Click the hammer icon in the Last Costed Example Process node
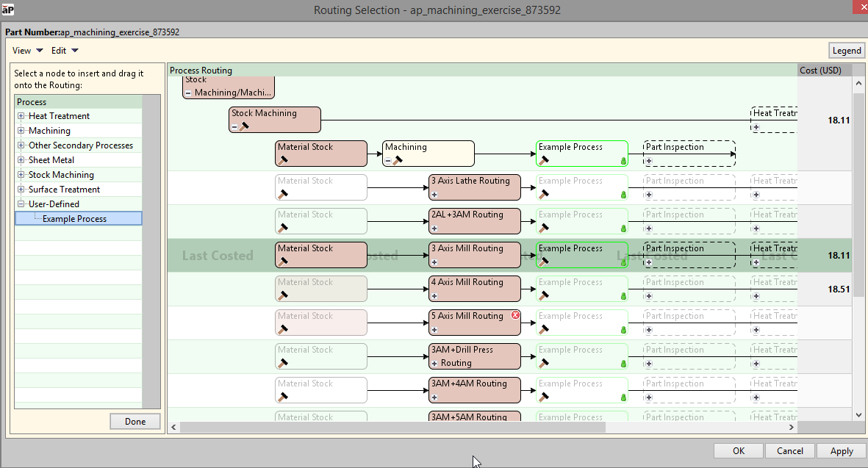 [544, 262]
